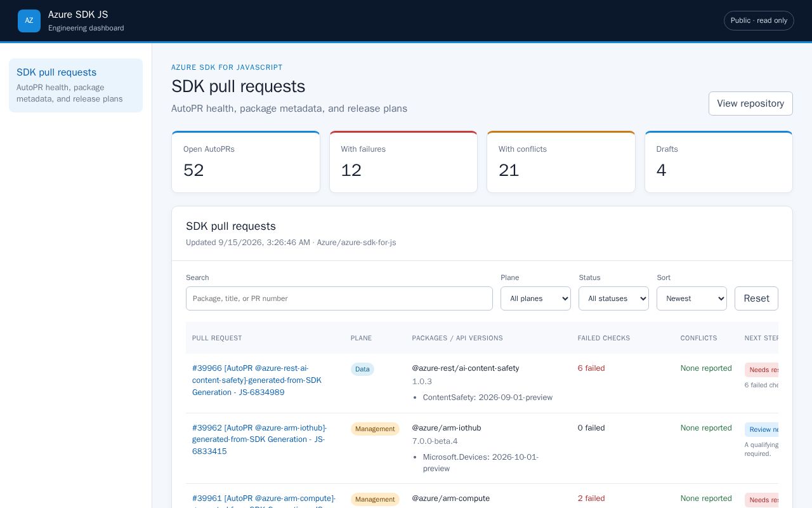
Task: Click @azure-rest/ai-content-safety package name
Action: click(466, 368)
